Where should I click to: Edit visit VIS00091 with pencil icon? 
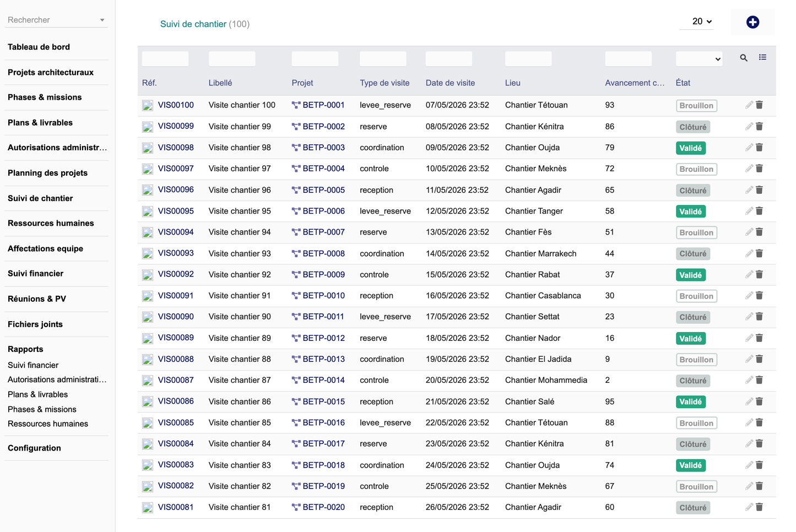click(x=749, y=296)
